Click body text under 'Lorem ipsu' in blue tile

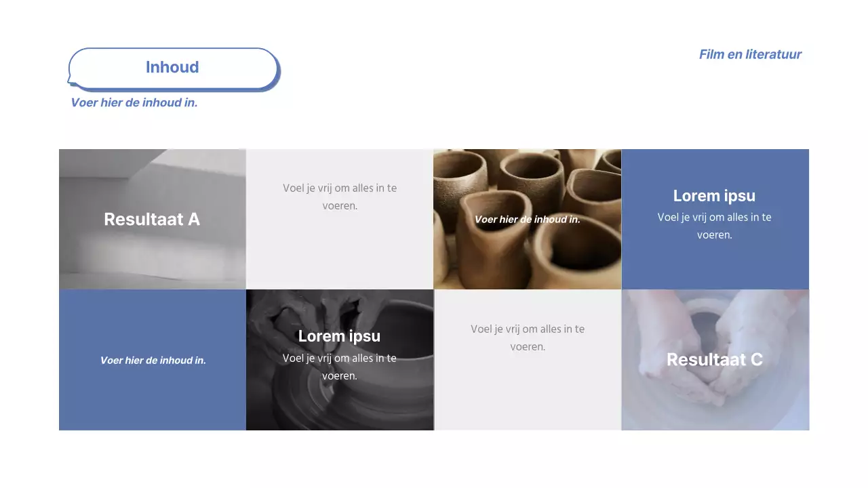point(714,226)
